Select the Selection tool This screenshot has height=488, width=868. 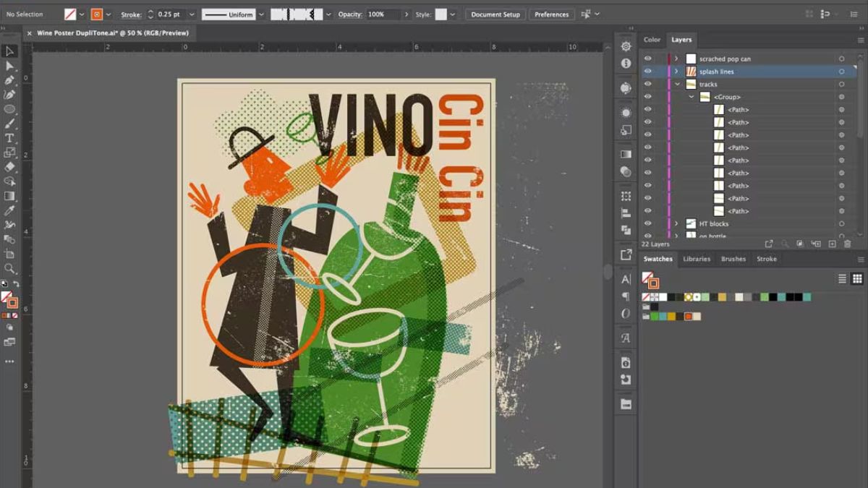pyautogui.click(x=9, y=51)
